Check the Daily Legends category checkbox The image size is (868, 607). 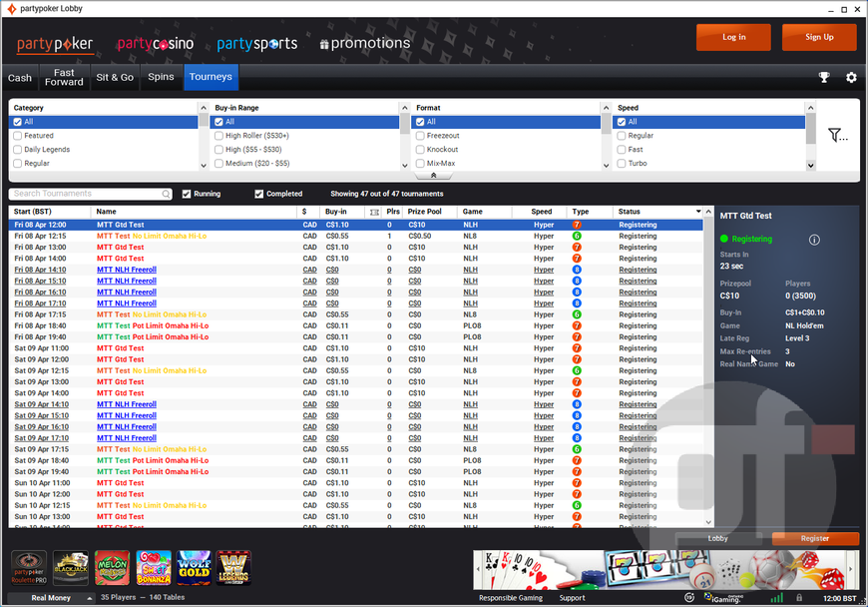click(x=18, y=150)
